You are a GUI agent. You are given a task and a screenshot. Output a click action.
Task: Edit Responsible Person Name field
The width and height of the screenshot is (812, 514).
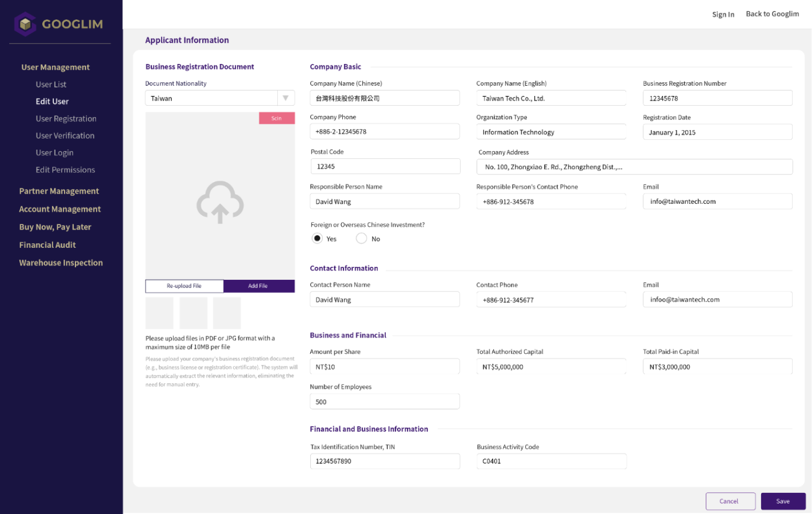[x=385, y=202]
